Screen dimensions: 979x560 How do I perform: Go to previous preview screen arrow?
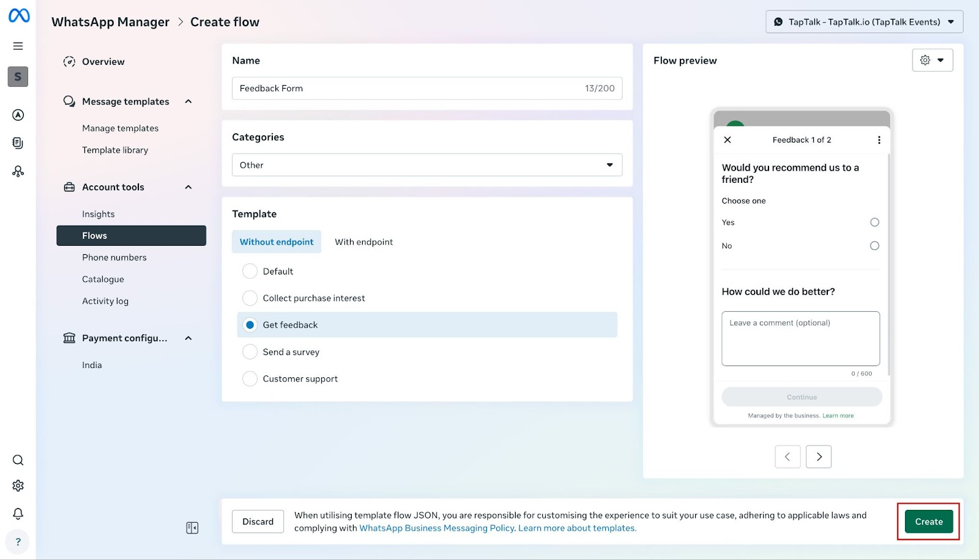coord(787,457)
